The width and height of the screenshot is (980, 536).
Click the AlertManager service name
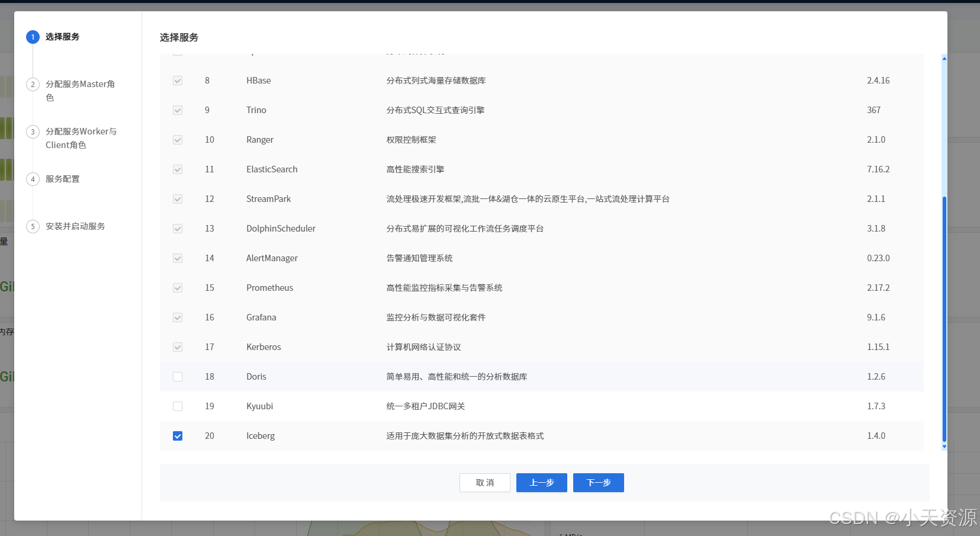[x=272, y=258]
